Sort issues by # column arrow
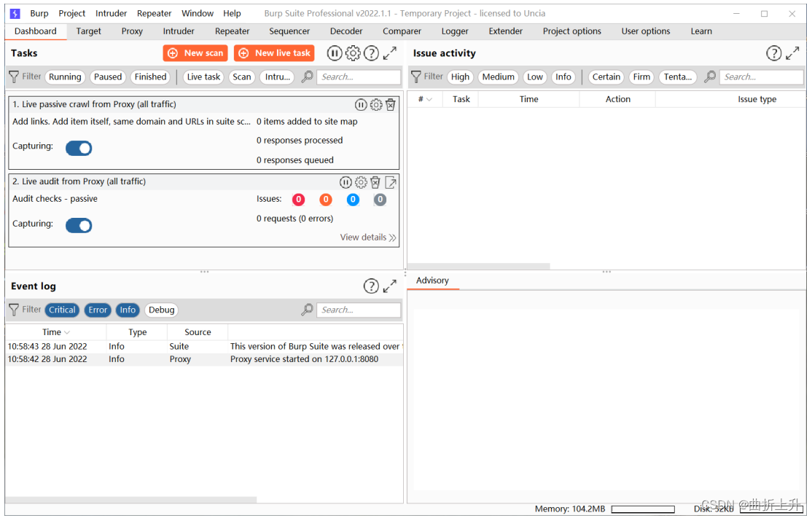Screen dimensions: 812x518 [x=429, y=99]
